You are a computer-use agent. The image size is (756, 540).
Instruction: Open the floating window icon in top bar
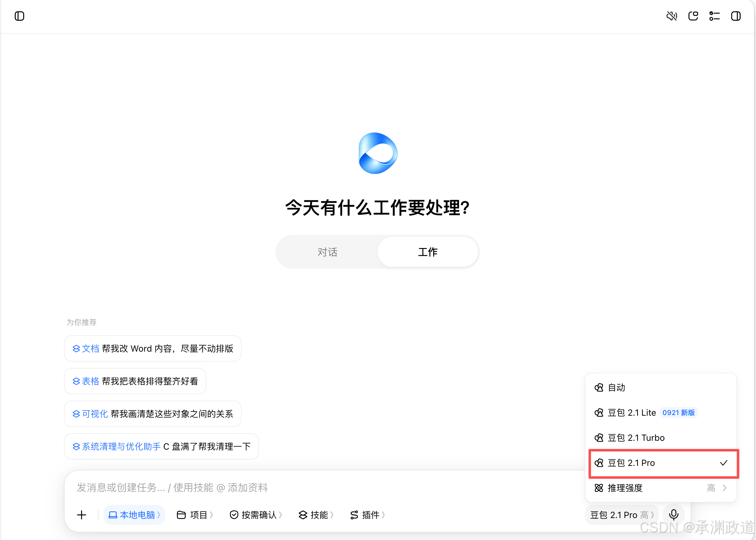tap(693, 16)
